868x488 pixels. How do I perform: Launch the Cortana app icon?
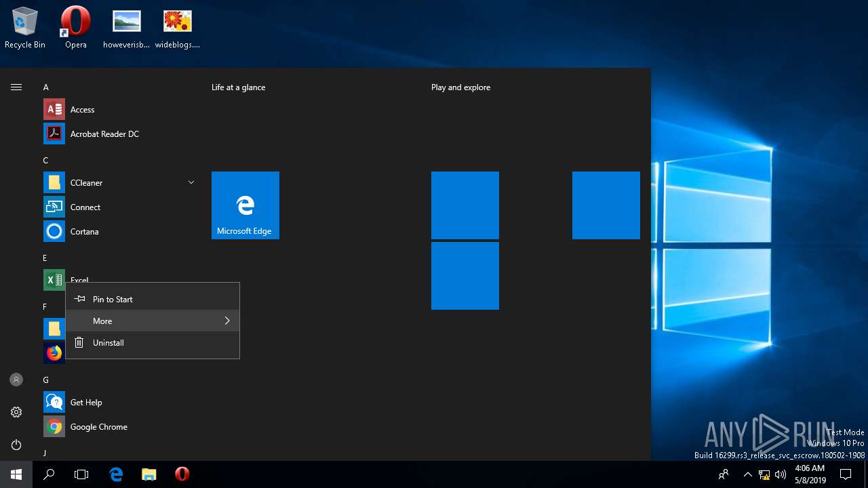(x=54, y=231)
